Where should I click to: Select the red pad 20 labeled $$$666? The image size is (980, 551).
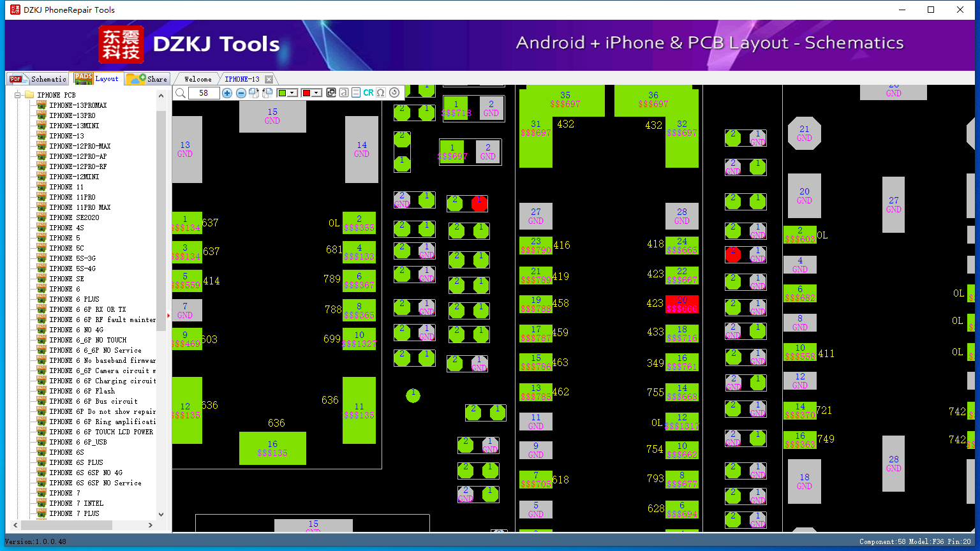pyautogui.click(x=682, y=304)
